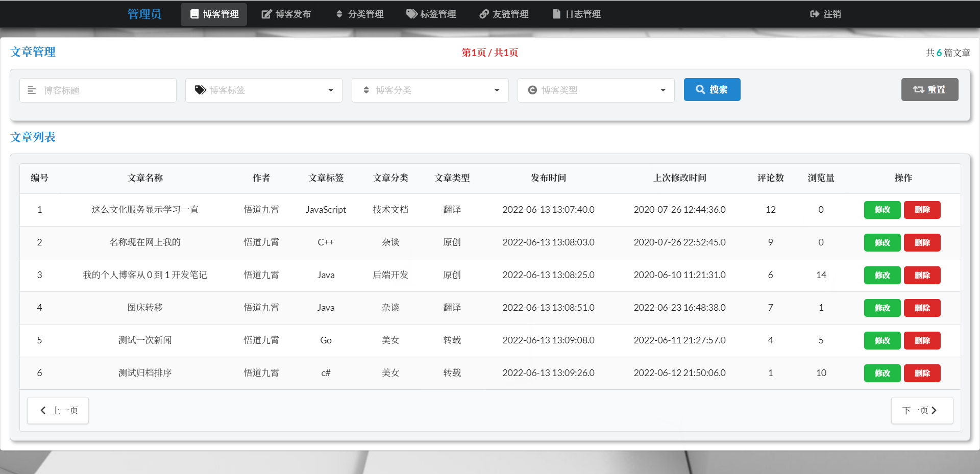
Task: Click the blue 搜索 button
Action: tap(712, 89)
